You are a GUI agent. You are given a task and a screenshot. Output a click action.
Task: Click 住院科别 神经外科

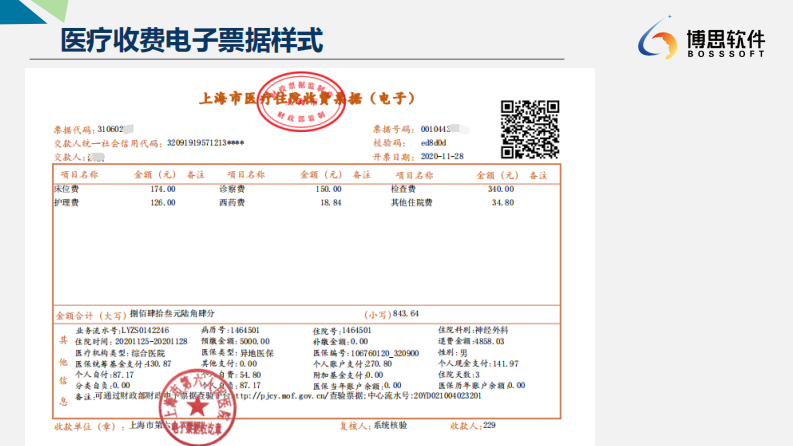(x=473, y=331)
